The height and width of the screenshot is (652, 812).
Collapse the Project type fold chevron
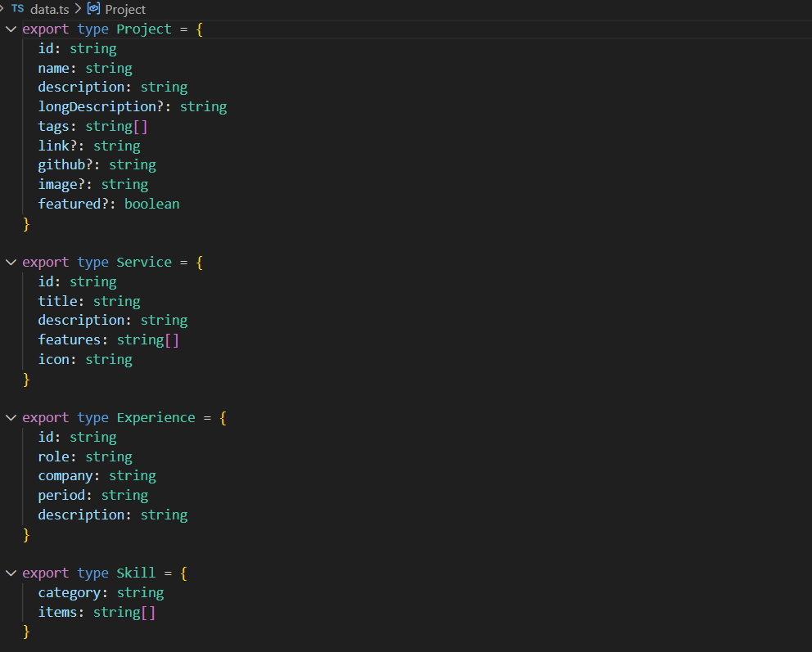coord(11,29)
